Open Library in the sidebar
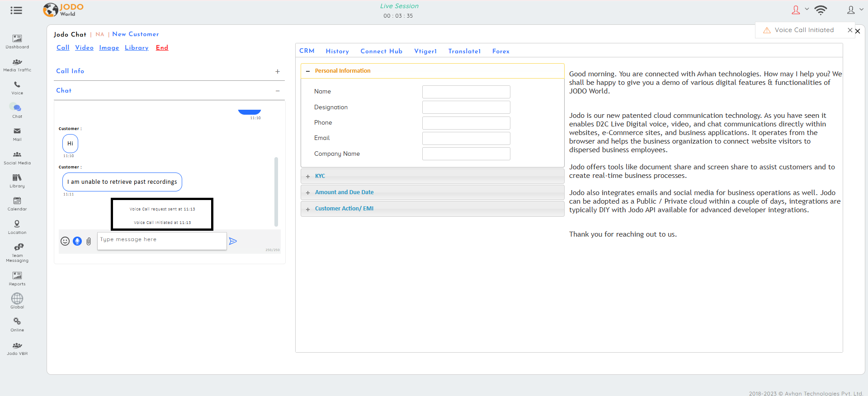Screen dimensions: 868x396 (17, 181)
